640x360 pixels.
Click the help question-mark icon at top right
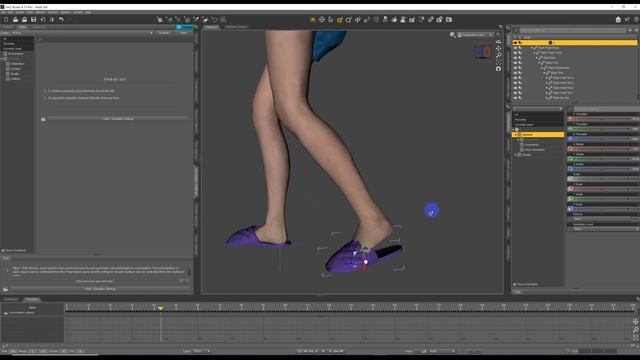[636, 20]
